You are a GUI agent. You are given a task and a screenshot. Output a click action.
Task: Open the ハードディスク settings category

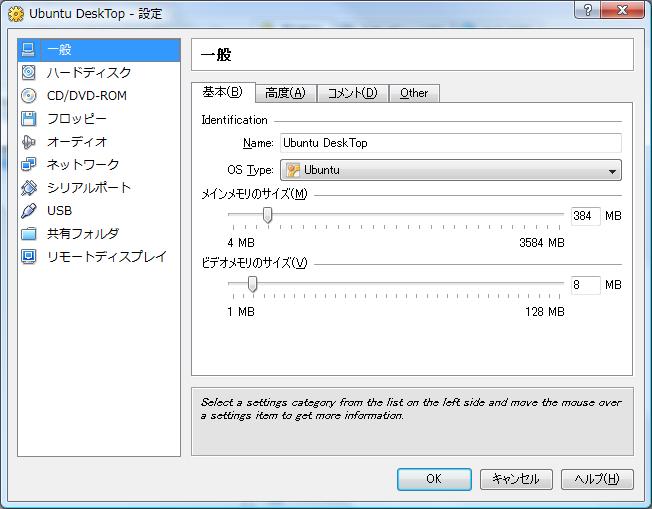coord(99,73)
